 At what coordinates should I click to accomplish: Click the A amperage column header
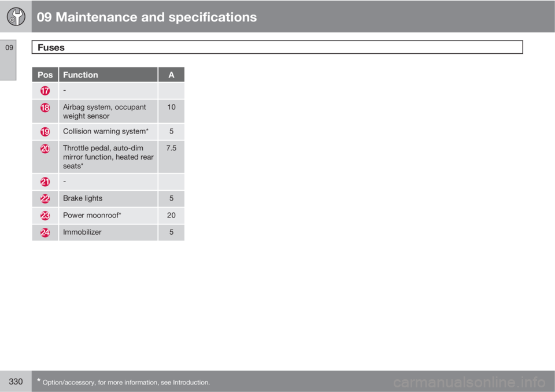(171, 75)
